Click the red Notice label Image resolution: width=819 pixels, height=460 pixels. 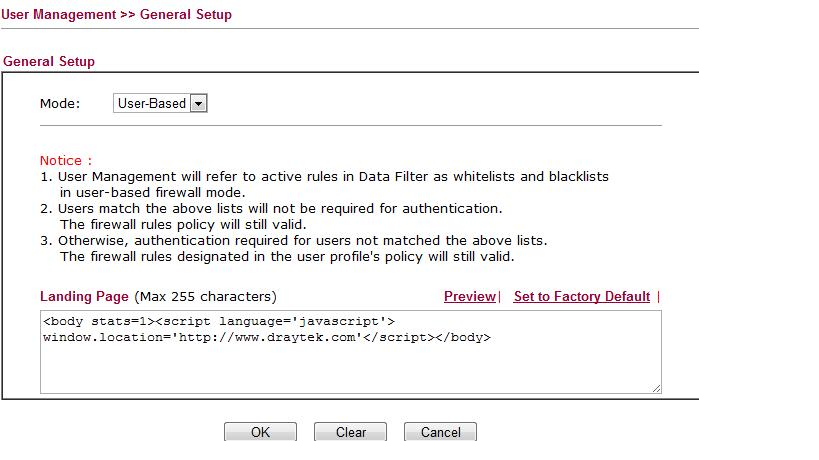[x=65, y=160]
